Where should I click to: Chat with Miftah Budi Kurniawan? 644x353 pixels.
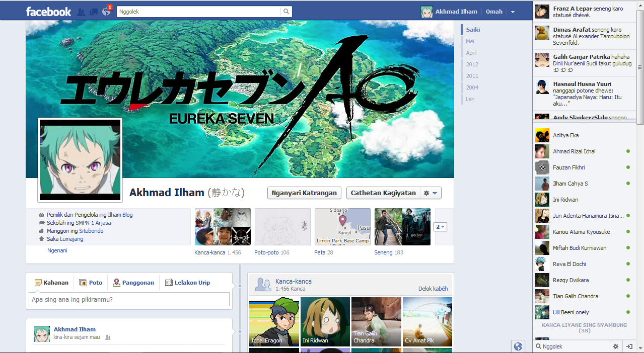[584, 248]
